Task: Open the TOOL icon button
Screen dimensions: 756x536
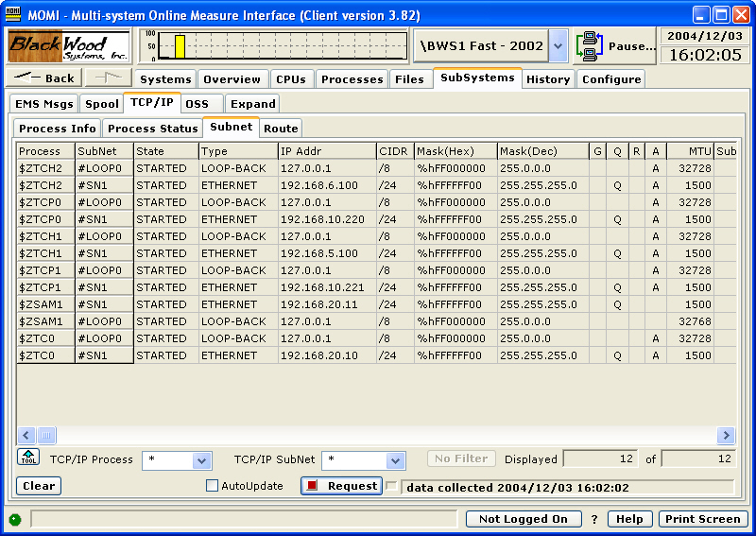Action: [28, 458]
